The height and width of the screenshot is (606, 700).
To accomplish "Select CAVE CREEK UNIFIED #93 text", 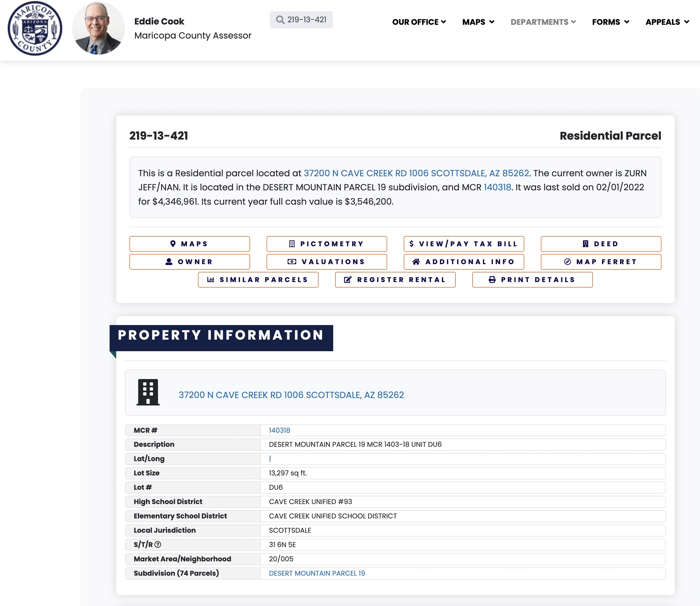I will (x=311, y=502).
